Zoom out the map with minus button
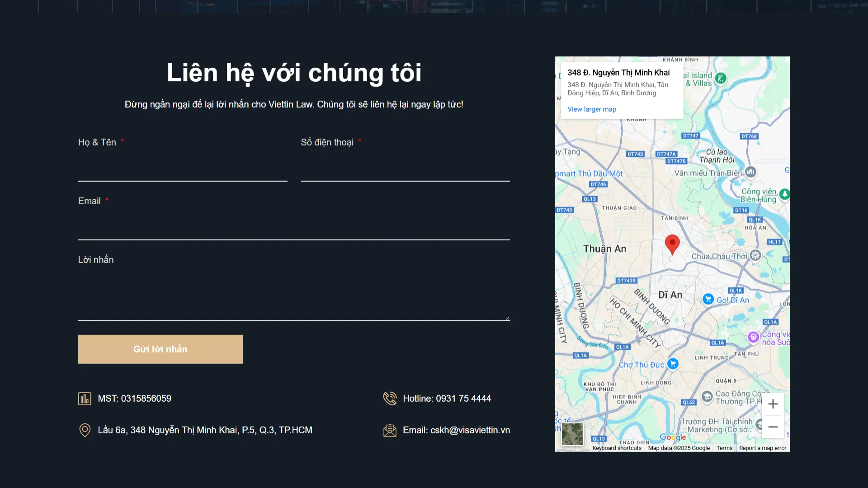Viewport: 868px width, 488px height. pos(773,427)
